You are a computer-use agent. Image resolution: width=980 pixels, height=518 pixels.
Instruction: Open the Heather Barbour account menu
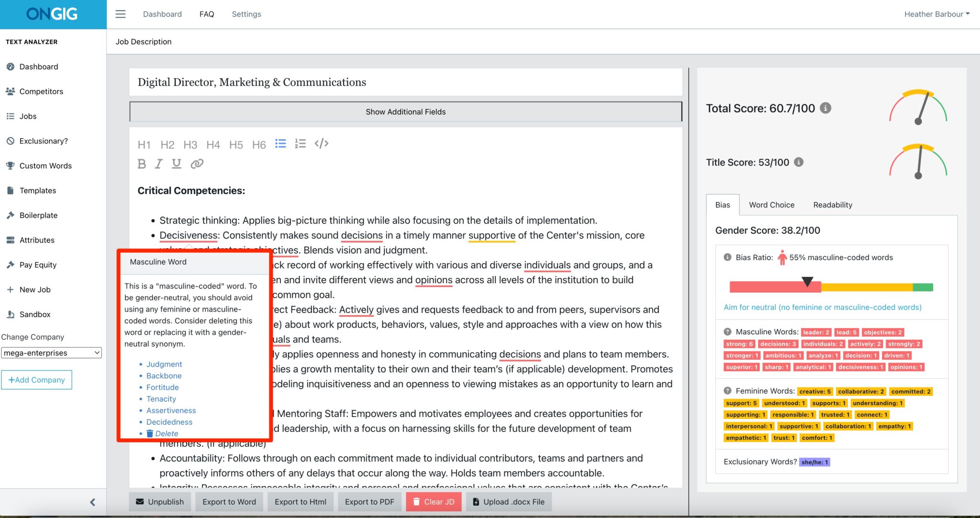click(x=936, y=14)
